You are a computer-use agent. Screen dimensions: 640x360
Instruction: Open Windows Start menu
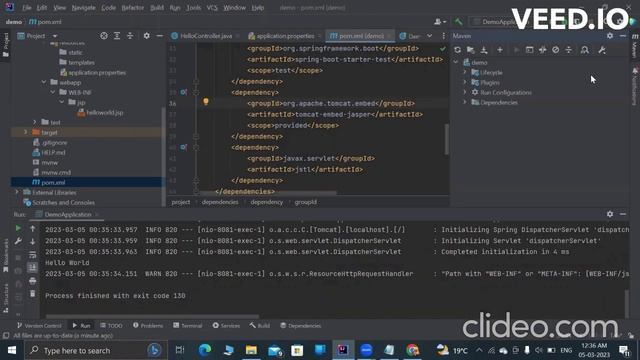pos(12,350)
